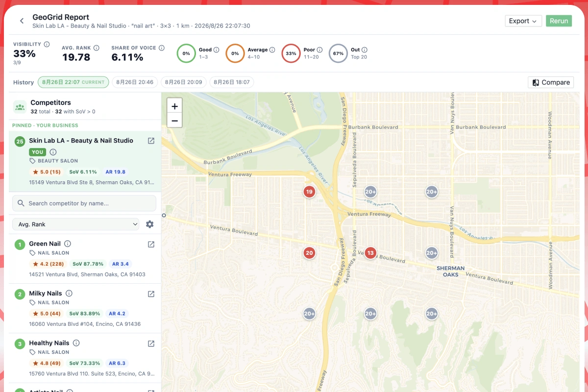Image resolution: width=588 pixels, height=392 pixels.
Task: Select history run 8月26日 18:07
Action: [232, 82]
